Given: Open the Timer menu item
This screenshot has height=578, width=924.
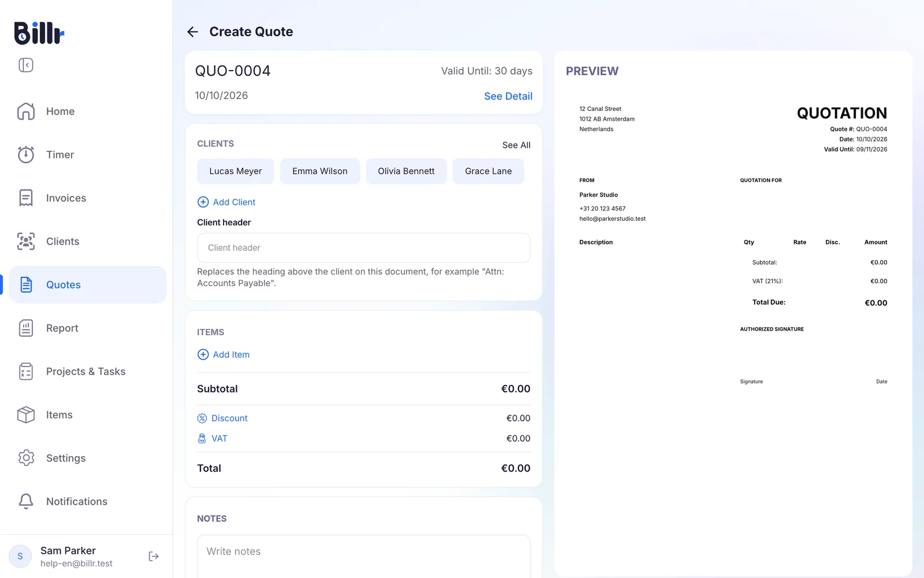Looking at the screenshot, I should (x=88, y=154).
